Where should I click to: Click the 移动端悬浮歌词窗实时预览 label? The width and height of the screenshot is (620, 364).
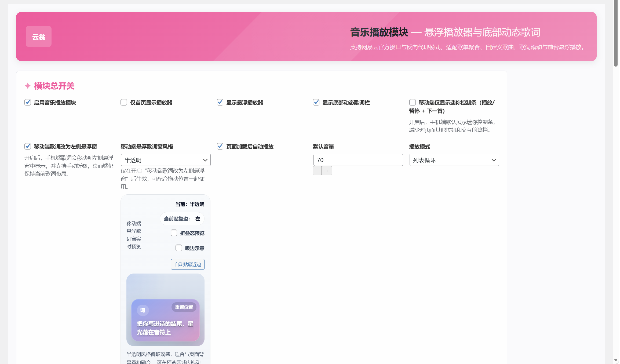point(134,235)
